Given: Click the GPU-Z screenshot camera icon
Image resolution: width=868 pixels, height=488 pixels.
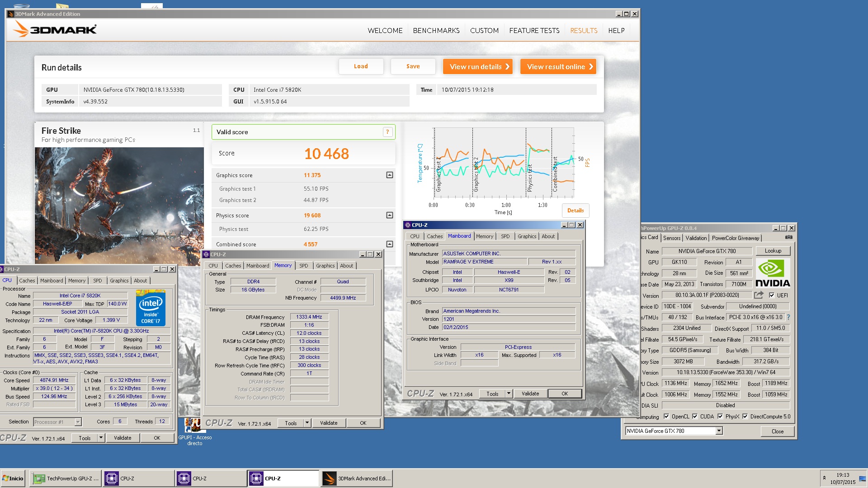Looking at the screenshot, I should (x=788, y=237).
